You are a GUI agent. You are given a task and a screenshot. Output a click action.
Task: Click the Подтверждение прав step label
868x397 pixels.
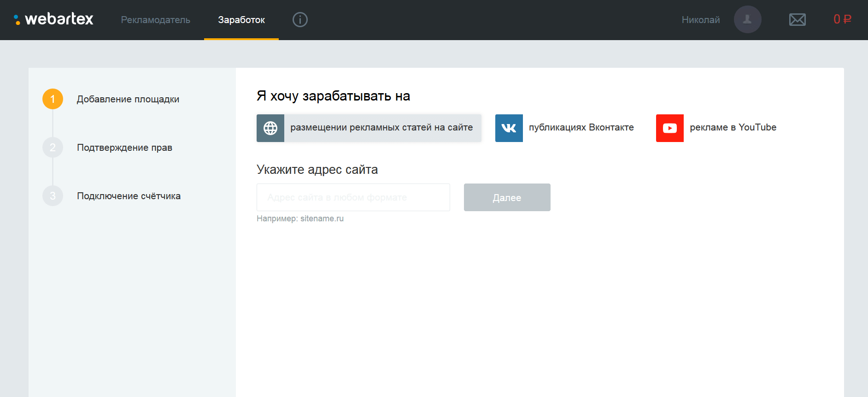tap(124, 148)
